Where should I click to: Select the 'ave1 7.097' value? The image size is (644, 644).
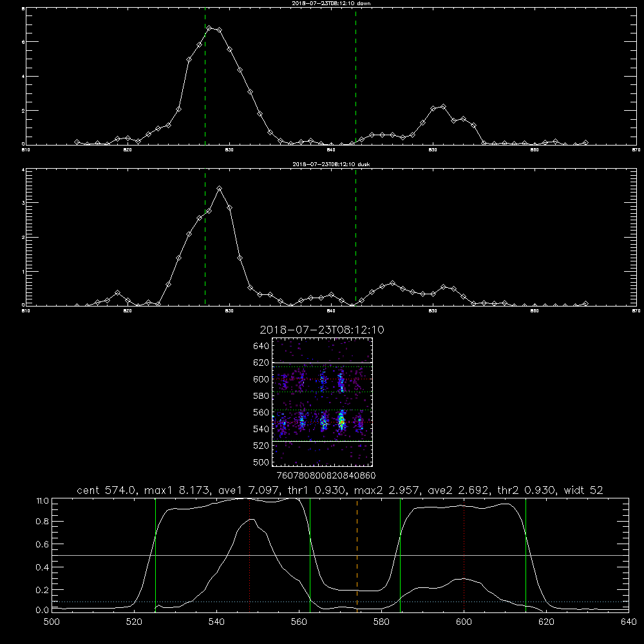(x=247, y=490)
